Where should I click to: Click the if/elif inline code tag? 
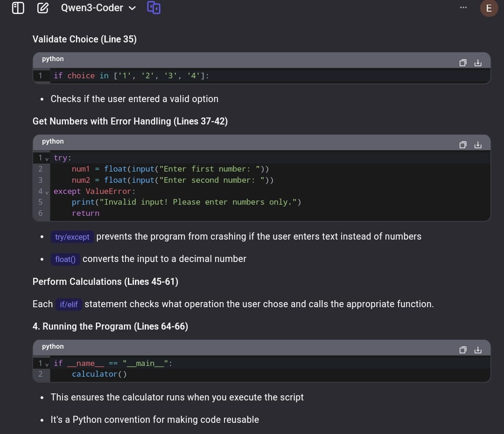click(69, 304)
